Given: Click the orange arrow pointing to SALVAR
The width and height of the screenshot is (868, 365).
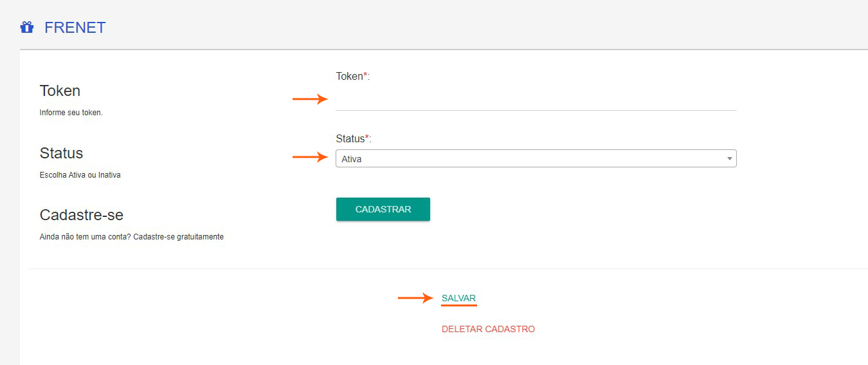Looking at the screenshot, I should [x=415, y=297].
